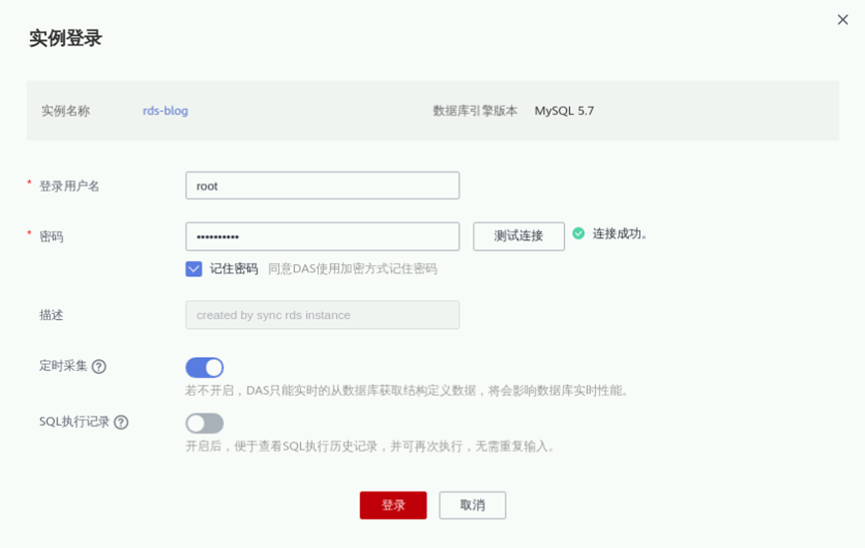Click the green connection success icon
865x548 pixels.
pyautogui.click(x=578, y=233)
